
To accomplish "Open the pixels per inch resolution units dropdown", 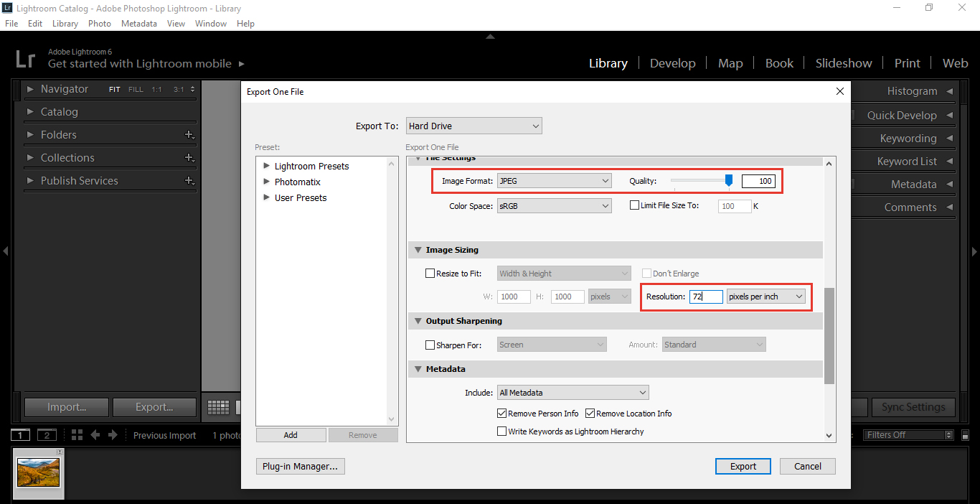I will coord(766,297).
